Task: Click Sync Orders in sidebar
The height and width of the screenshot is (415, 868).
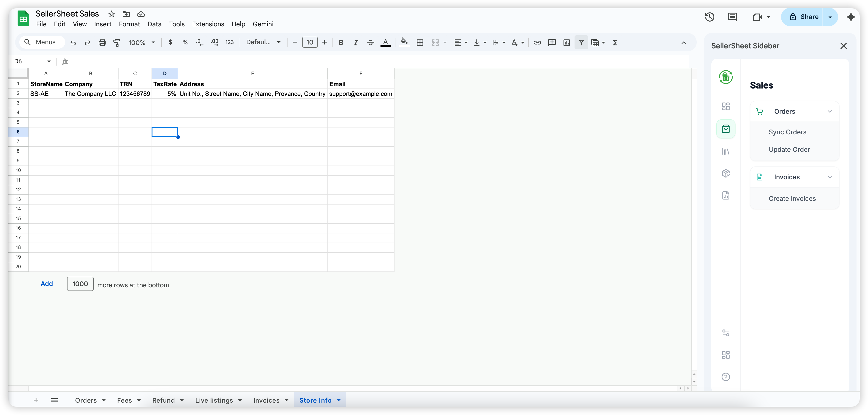Action: pos(787,132)
